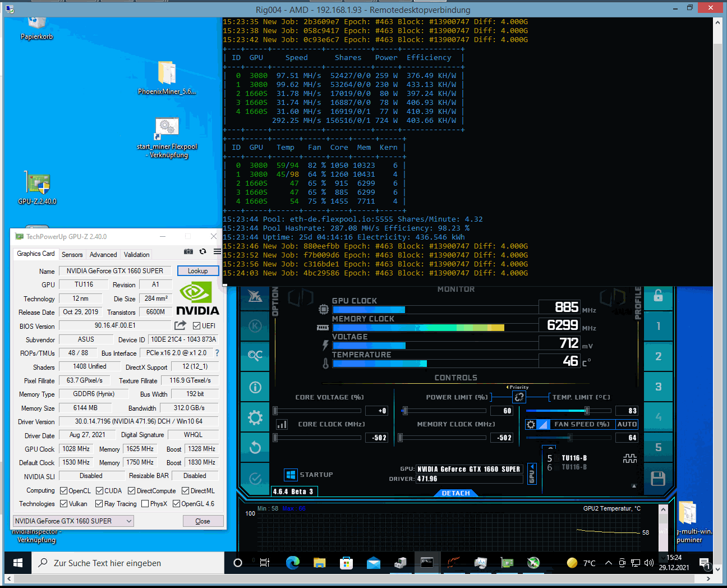
Task: Toggle Windows STARTUP icon in Afterburner
Action: pos(291,475)
